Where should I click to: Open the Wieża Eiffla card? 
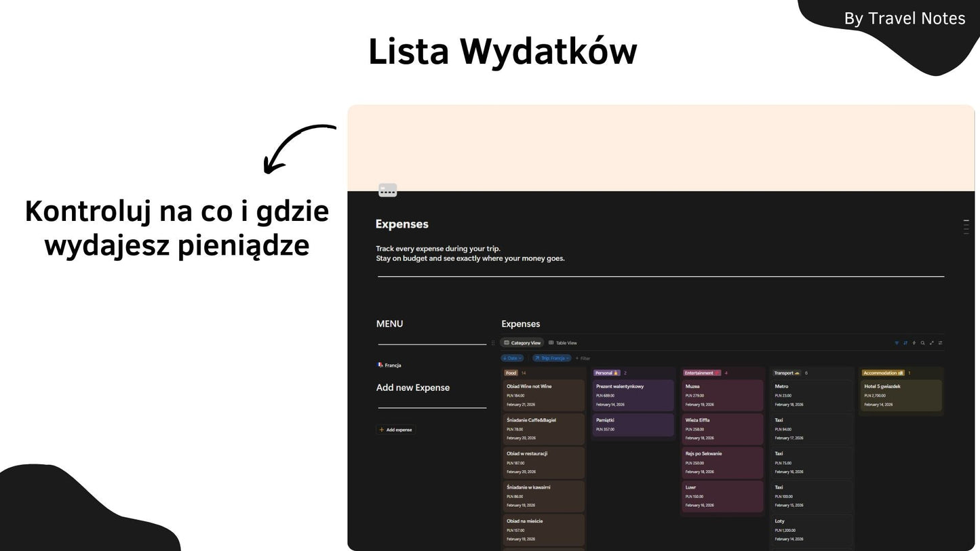pos(722,429)
